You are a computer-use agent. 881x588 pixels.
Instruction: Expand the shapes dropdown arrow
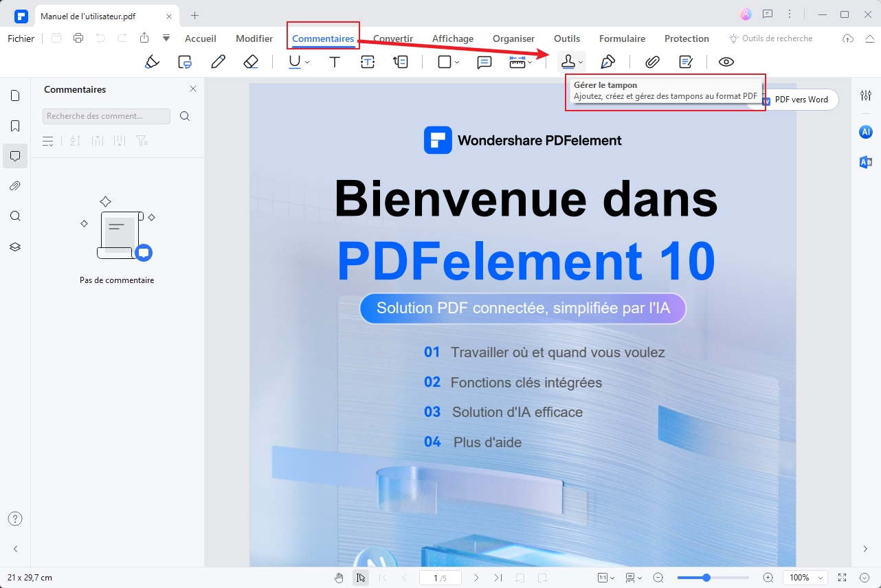(x=457, y=63)
